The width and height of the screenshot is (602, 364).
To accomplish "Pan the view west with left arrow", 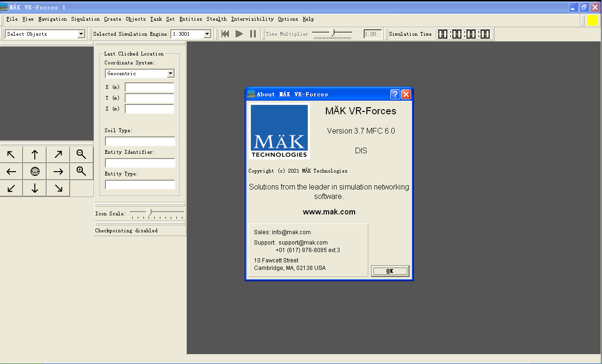I will coord(11,171).
